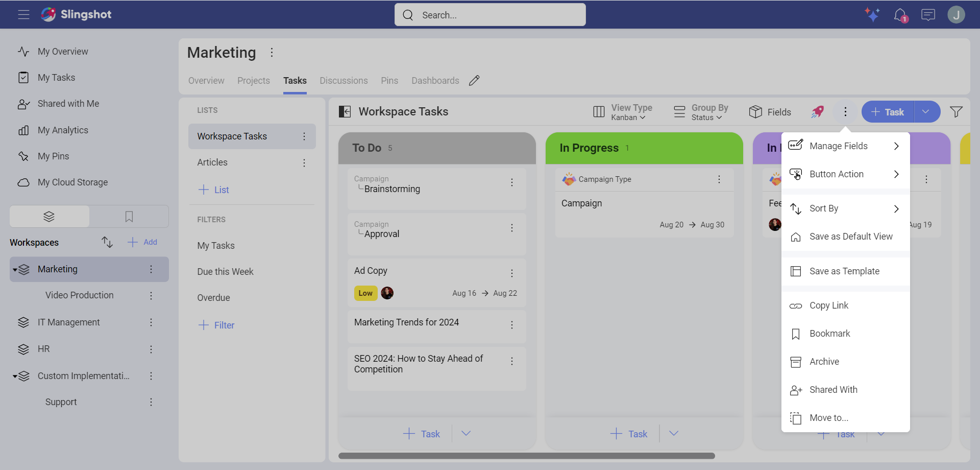Click the rocket automation icon
The width and height of the screenshot is (980, 470).
pos(818,112)
